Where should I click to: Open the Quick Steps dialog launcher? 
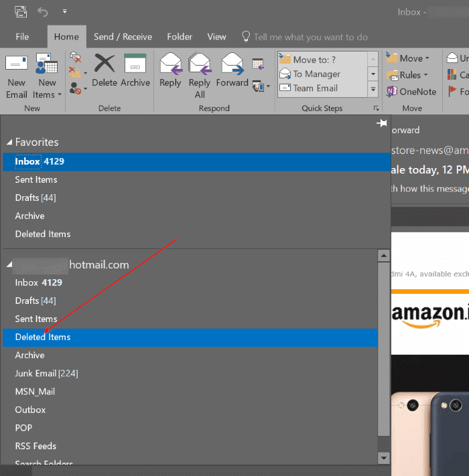point(376,108)
